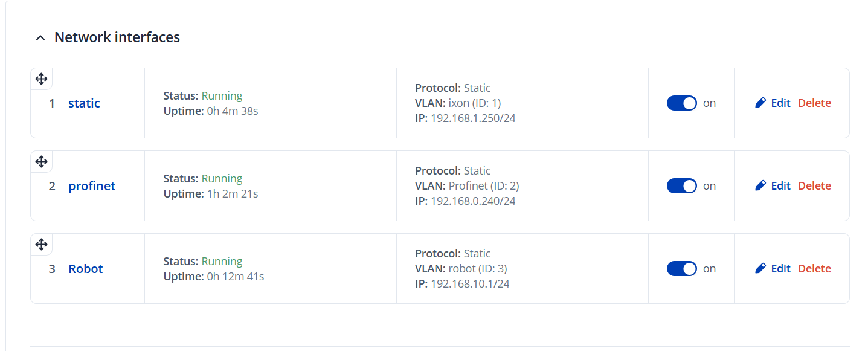
Task: Click pencil edit icon for Robot interface
Action: coord(760,269)
